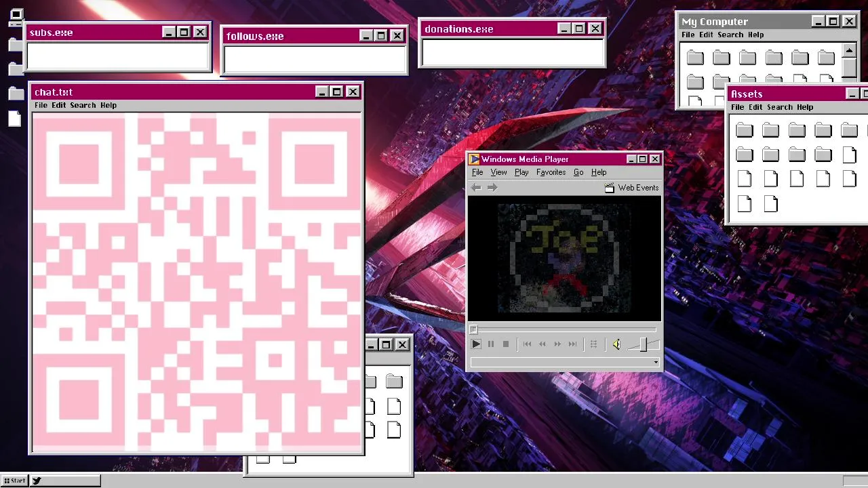Screen dimensions: 868x488
Task: Select first folder in My Computer window
Action: (x=695, y=58)
